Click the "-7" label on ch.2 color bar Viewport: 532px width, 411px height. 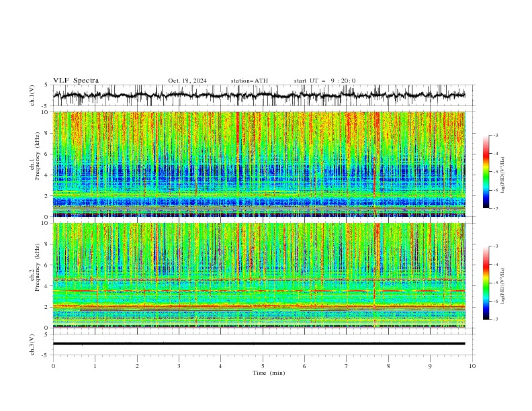pos(495,320)
